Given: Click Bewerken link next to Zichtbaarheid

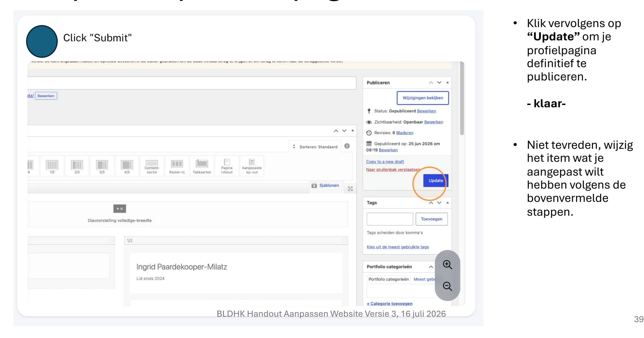Looking at the screenshot, I should tap(433, 122).
